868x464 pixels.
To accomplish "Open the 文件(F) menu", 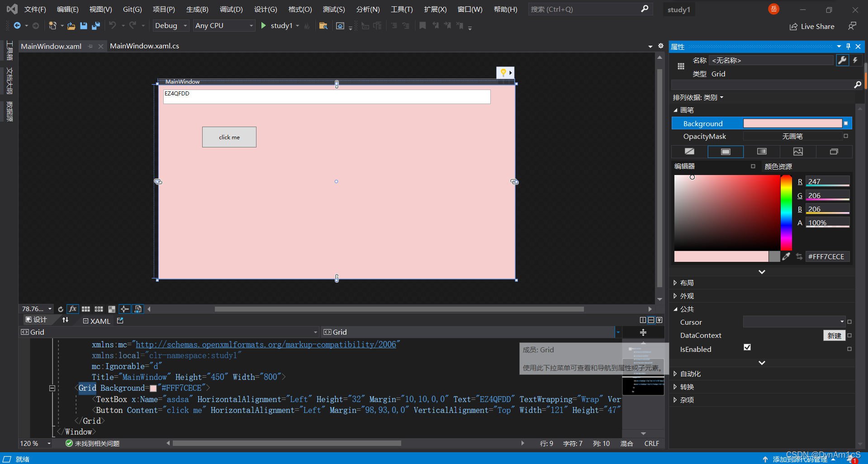I will 35,9.
